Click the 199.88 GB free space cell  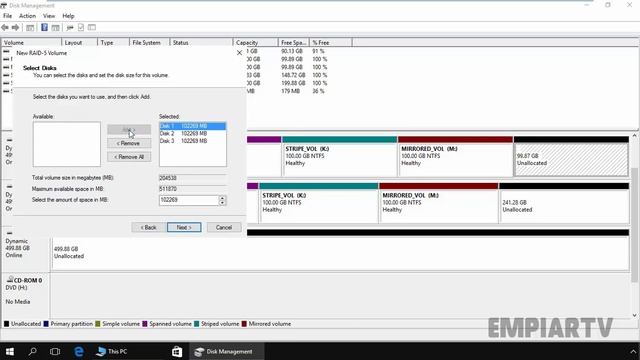pos(293,83)
